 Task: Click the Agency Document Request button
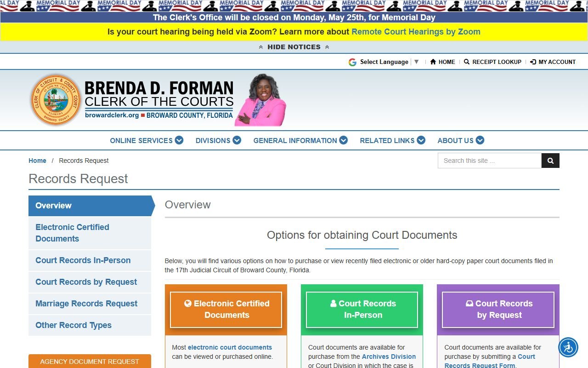(x=90, y=361)
